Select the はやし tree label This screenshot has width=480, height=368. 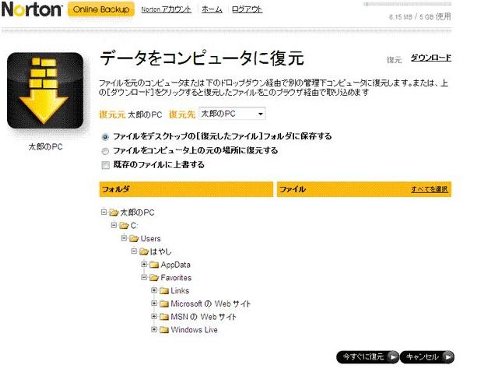[161, 252]
